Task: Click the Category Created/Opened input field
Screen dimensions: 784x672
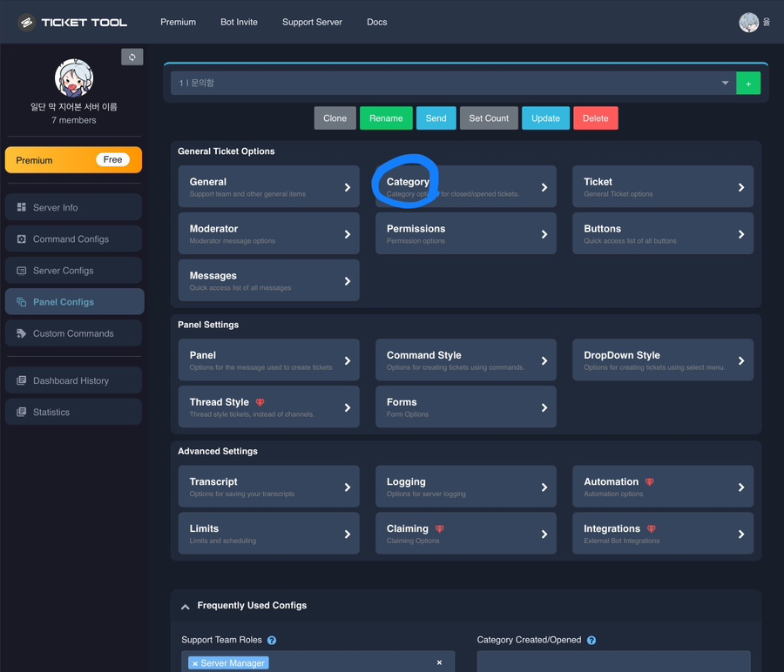Action: (613, 662)
